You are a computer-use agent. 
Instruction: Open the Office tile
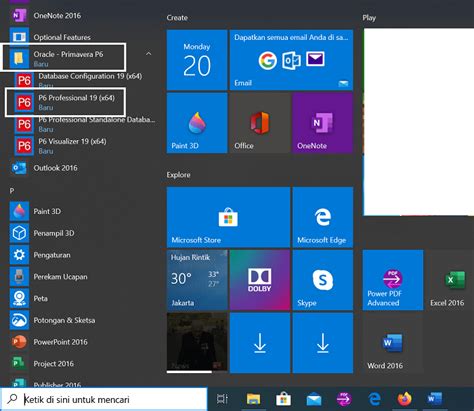click(260, 123)
